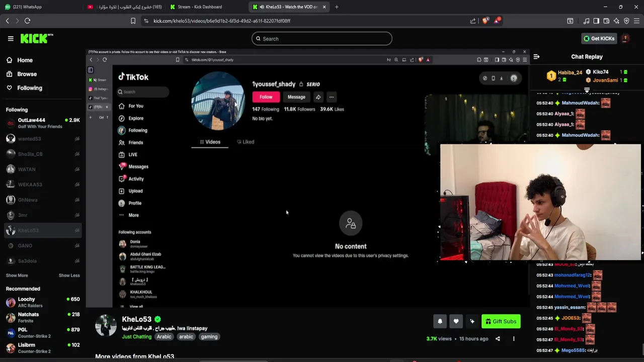The width and height of the screenshot is (644, 362).
Task: Open Loochy recommended channel avatar
Action: coord(11,302)
